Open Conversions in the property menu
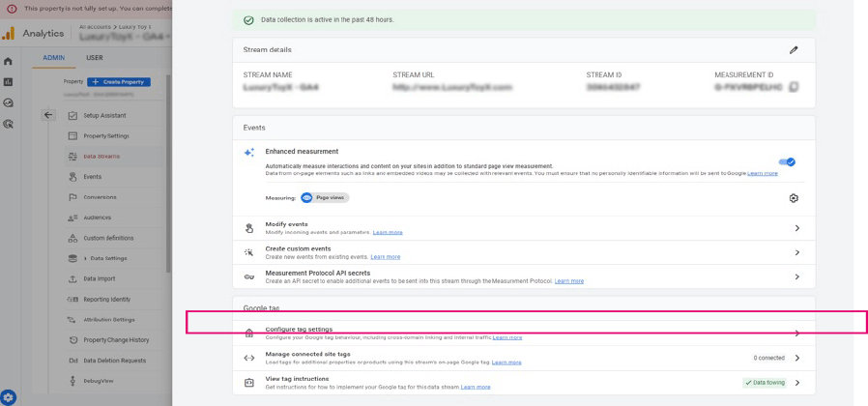 [100, 197]
